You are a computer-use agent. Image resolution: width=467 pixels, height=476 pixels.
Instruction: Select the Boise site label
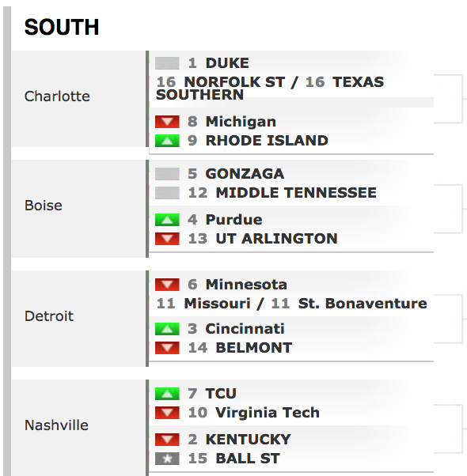(44, 206)
